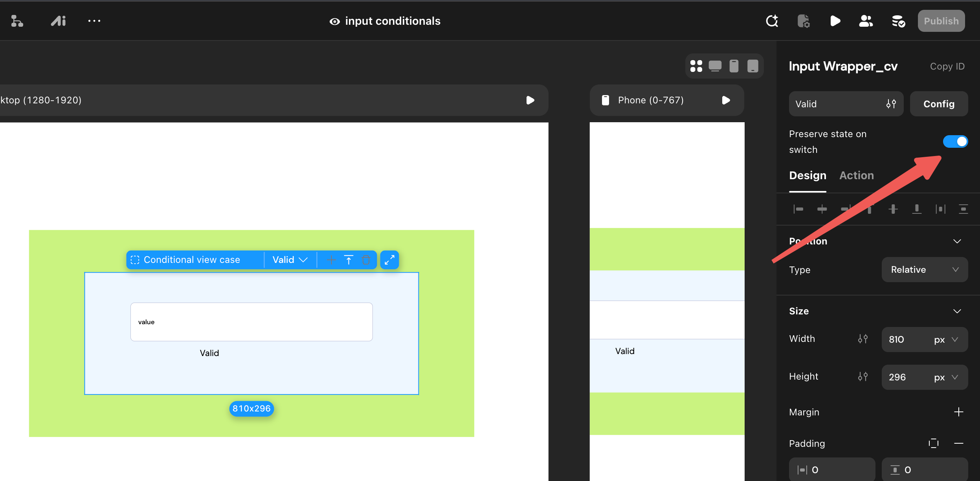980x481 pixels.
Task: Select the grid all-breakpoints view icon
Action: pos(696,66)
